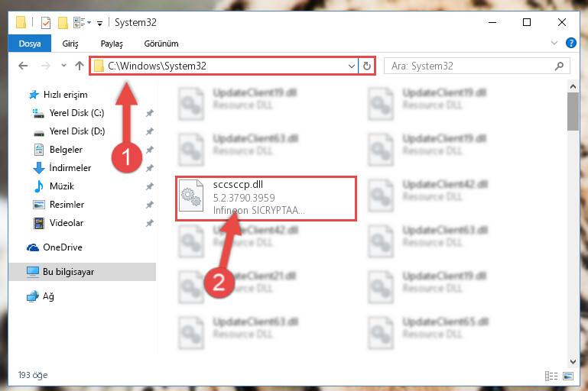Go up one folder level arrow
Viewport: 588px width, 391px height.
(x=79, y=66)
